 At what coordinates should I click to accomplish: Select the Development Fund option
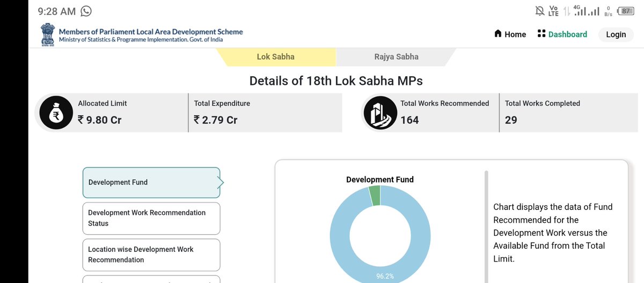[151, 183]
